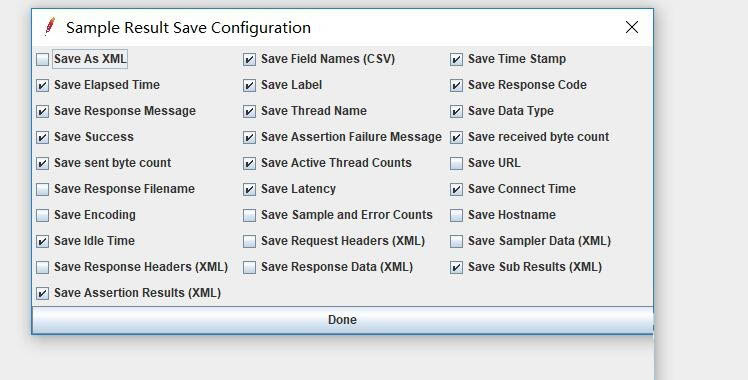748x380 pixels.
Task: Toggle Save Elapsed Time checkbox
Action: point(42,85)
